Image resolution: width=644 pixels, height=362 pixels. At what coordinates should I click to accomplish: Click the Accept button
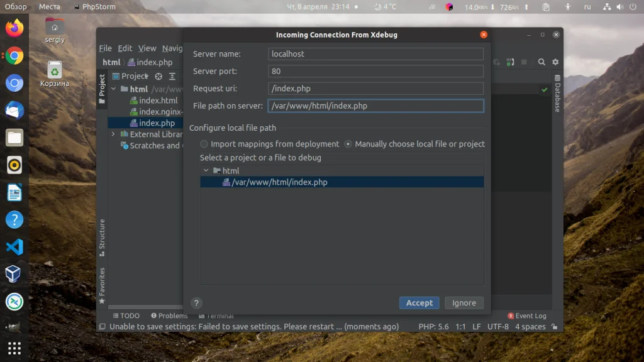click(419, 302)
